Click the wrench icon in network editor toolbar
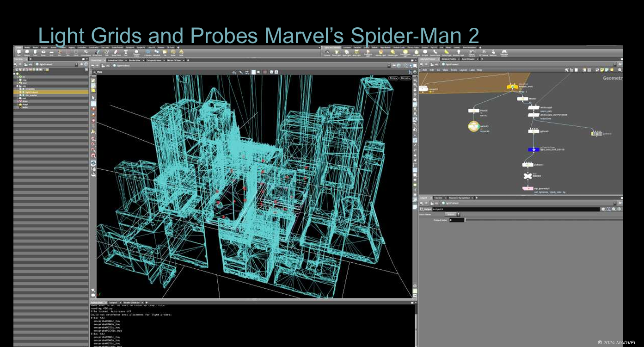The height and width of the screenshot is (347, 644). (x=567, y=70)
